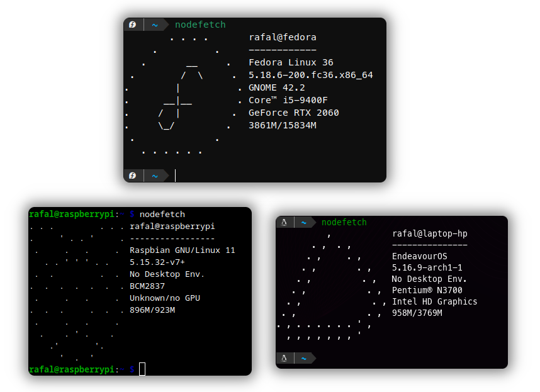
Task: Click the Pentium N3700 text
Action: tap(427, 290)
